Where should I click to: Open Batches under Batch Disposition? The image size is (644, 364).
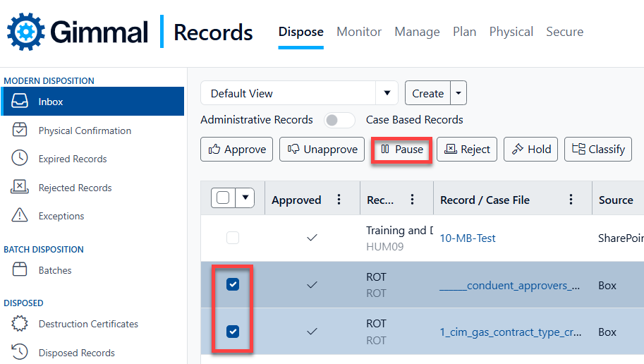[x=55, y=270]
